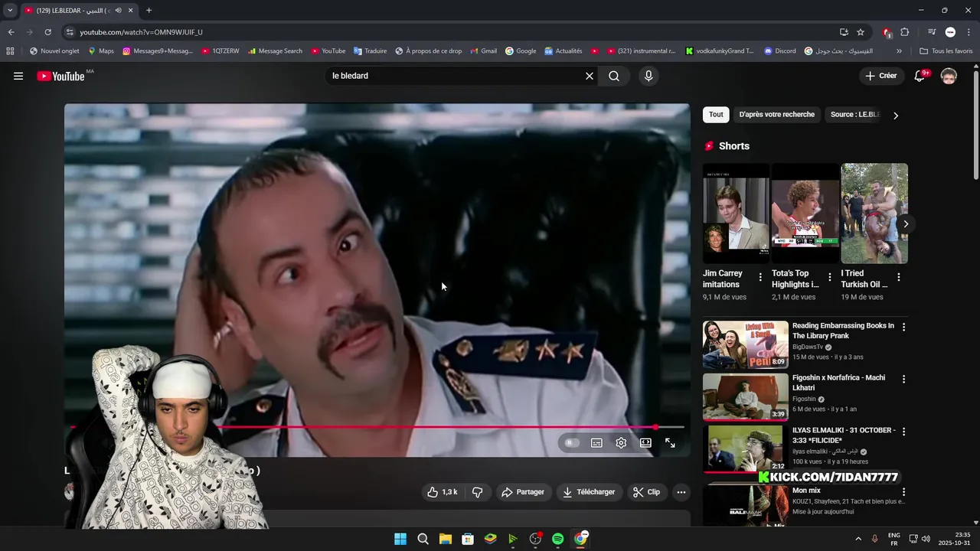980x551 pixels.
Task: Toggle subtitles in the video player
Action: coord(596,443)
